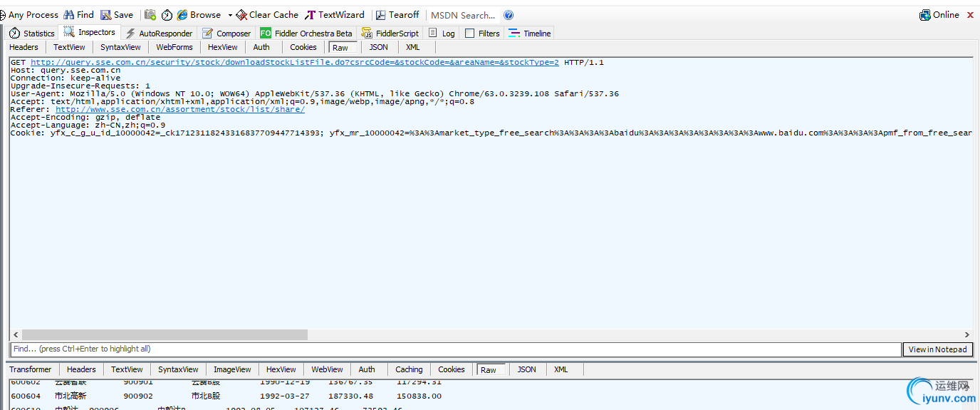Select response Auth tab

pos(367,369)
